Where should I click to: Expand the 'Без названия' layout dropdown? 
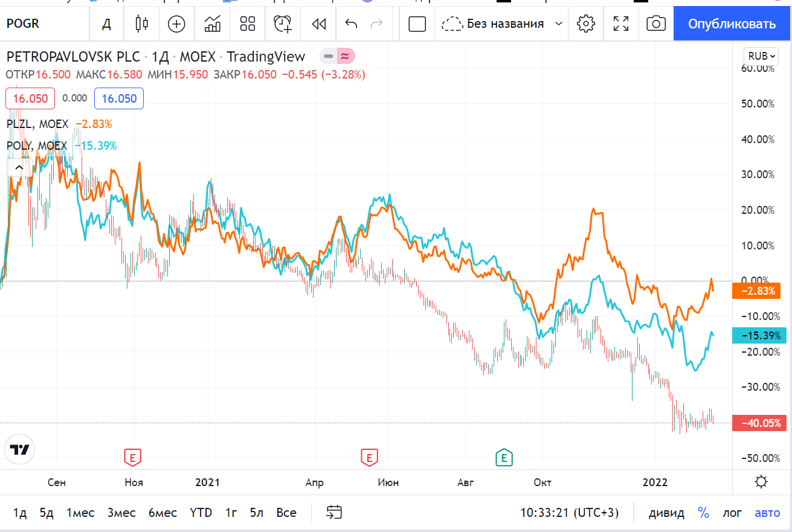[559, 24]
